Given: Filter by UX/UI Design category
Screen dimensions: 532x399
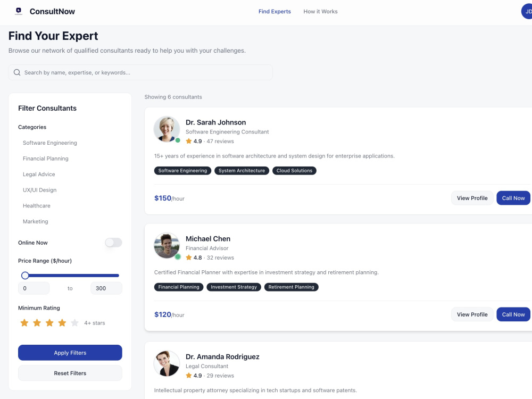Looking at the screenshot, I should pyautogui.click(x=40, y=190).
